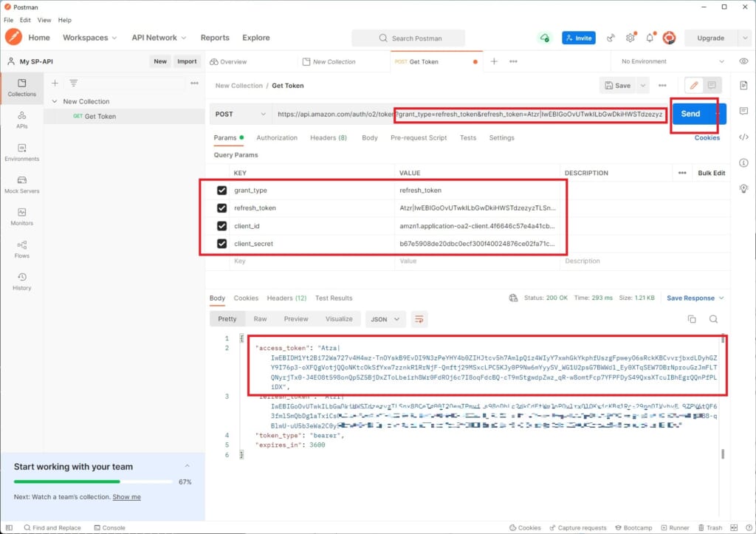Screen dimensions: 756x534
Task: Toggle line wrap icon in response
Action: click(x=419, y=319)
